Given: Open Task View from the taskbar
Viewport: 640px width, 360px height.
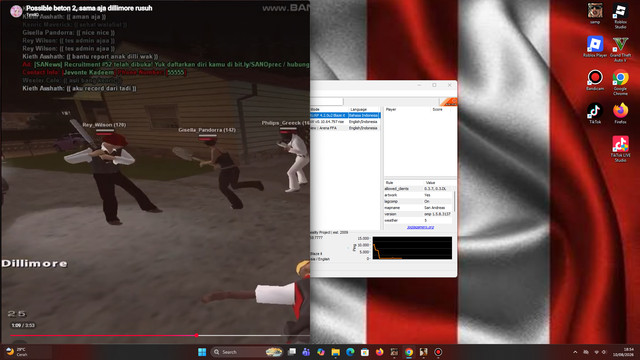Looking at the screenshot, I should click(291, 352).
